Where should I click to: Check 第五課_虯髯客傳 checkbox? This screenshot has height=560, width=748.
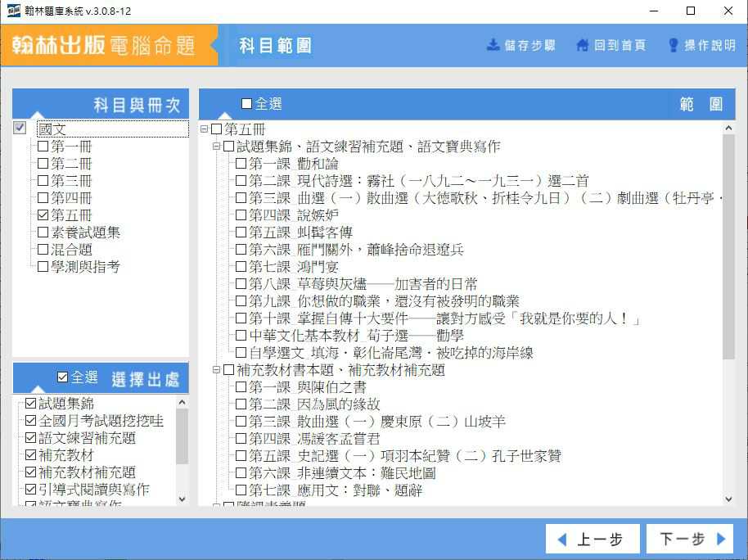[x=241, y=232]
